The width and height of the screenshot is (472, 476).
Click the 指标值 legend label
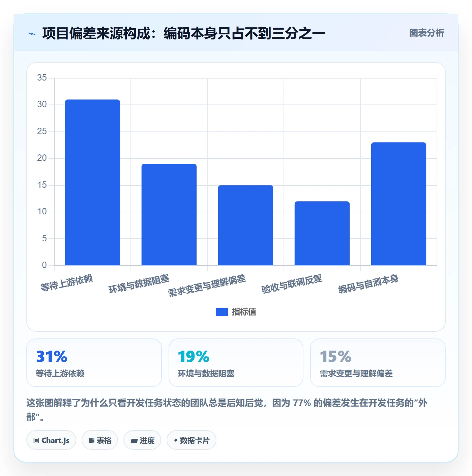click(x=244, y=312)
